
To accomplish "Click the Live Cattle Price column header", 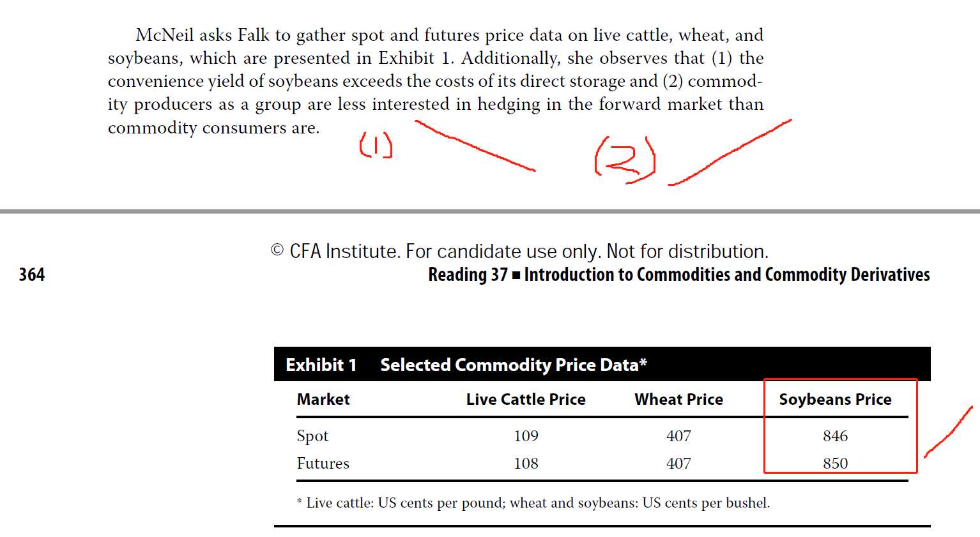I will tap(526, 399).
